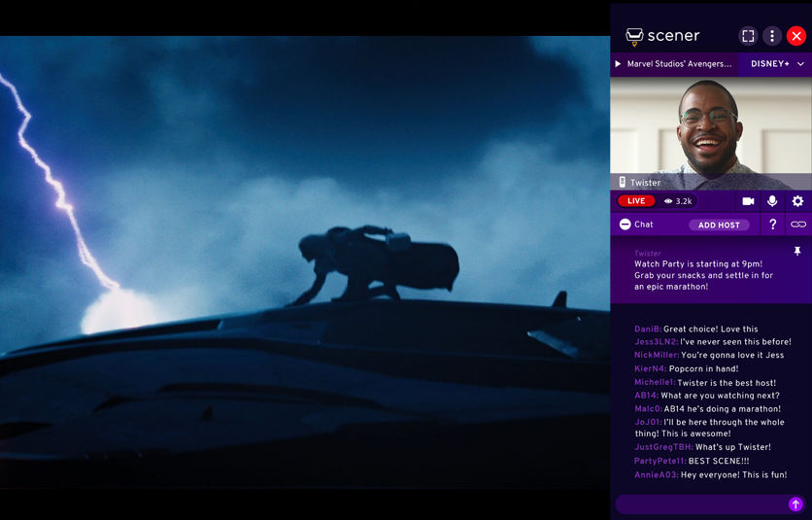812x520 pixels.
Task: Play the Marvel Studios' Avengers title
Action: pos(618,64)
